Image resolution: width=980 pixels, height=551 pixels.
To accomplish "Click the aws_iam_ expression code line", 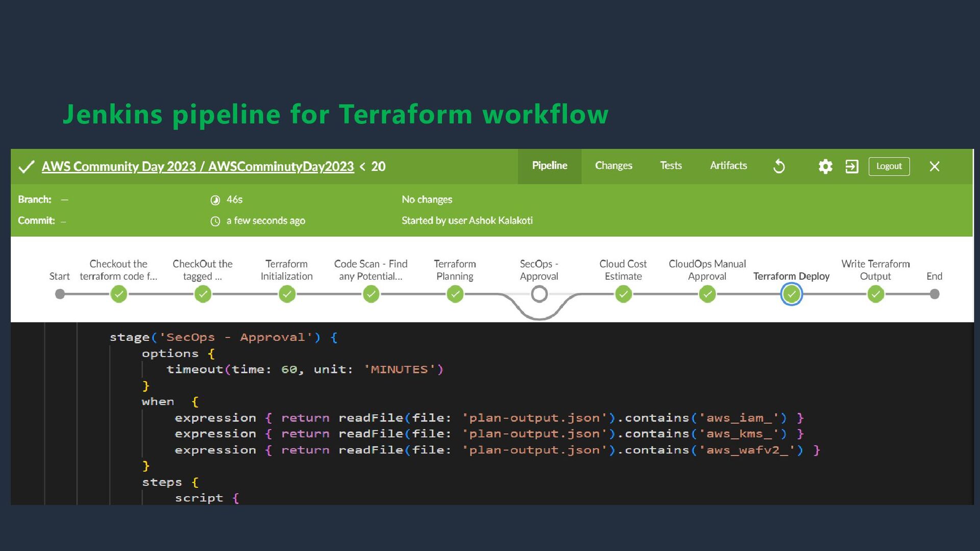I will coord(489,418).
